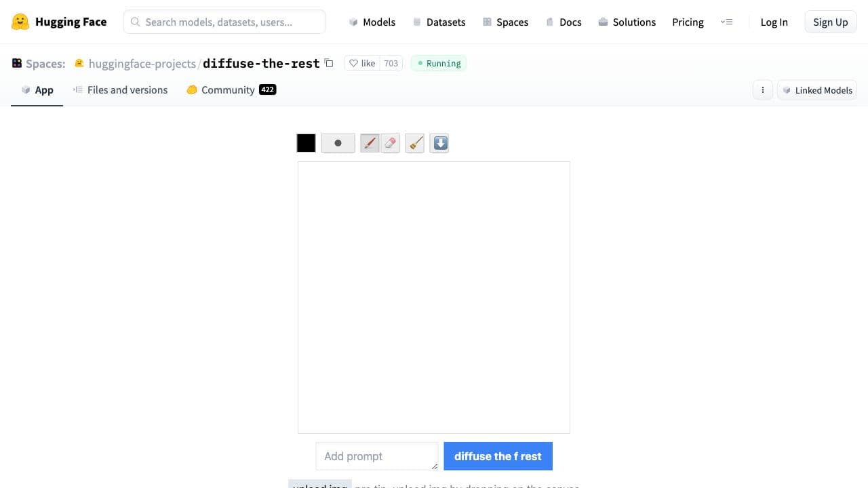Open the three-dot space options menu
The width and height of the screenshot is (868, 488).
click(x=762, y=89)
